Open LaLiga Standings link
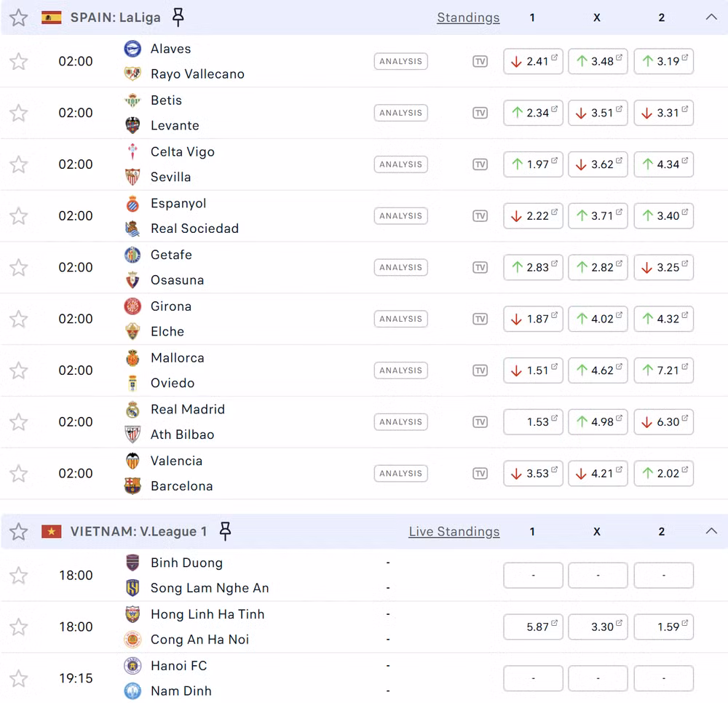Screen dimensions: 728x703 coord(468,17)
